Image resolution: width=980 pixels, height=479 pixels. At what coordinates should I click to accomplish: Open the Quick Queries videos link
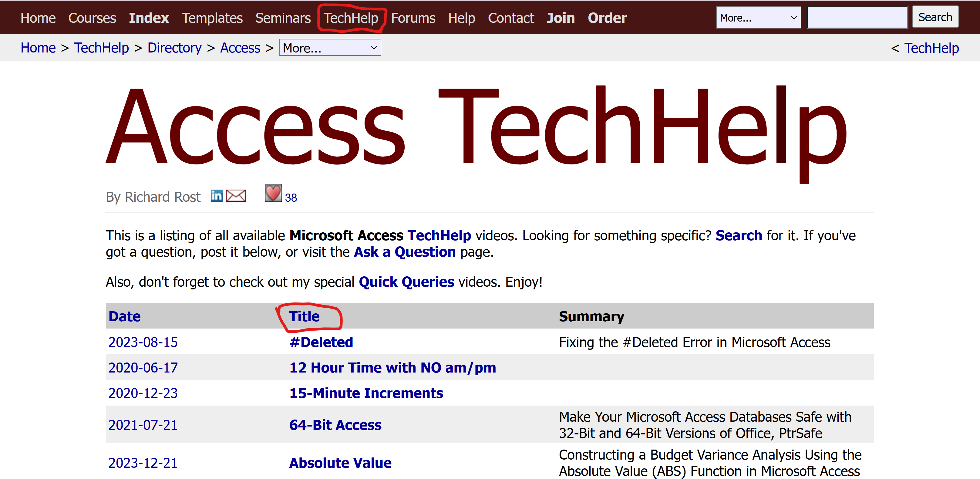406,282
